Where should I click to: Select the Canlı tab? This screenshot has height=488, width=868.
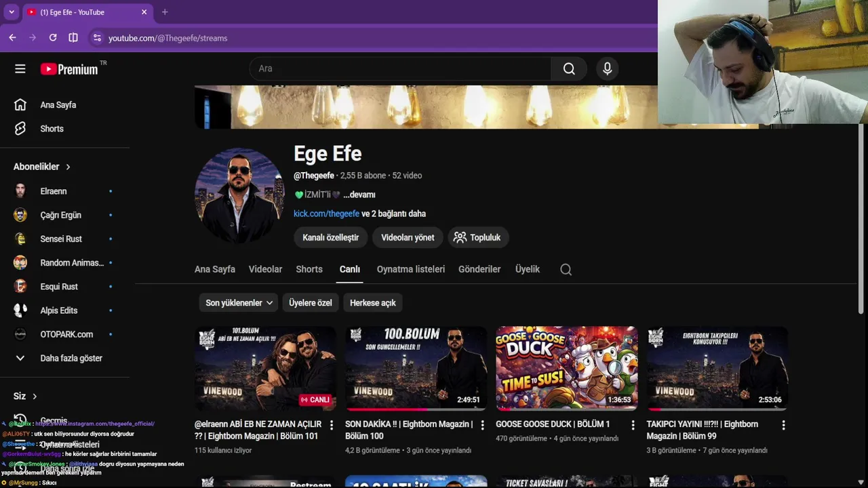(350, 269)
